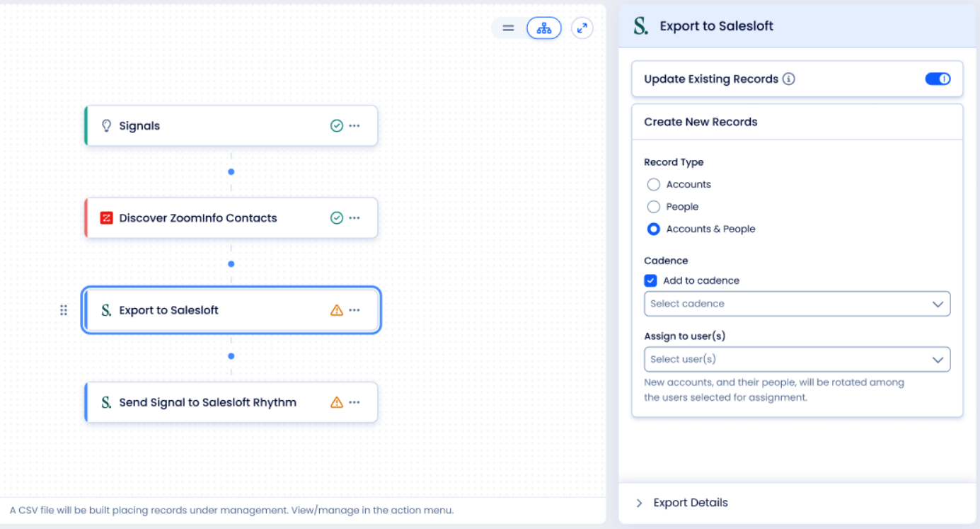
Task: Click the CSV file note at canvas bottom
Action: tap(231, 510)
